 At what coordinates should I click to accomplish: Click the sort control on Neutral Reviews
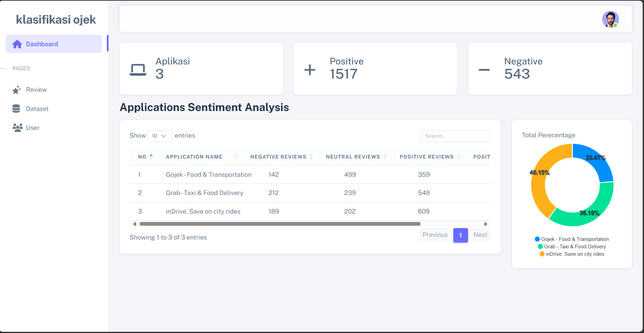pyautogui.click(x=385, y=156)
